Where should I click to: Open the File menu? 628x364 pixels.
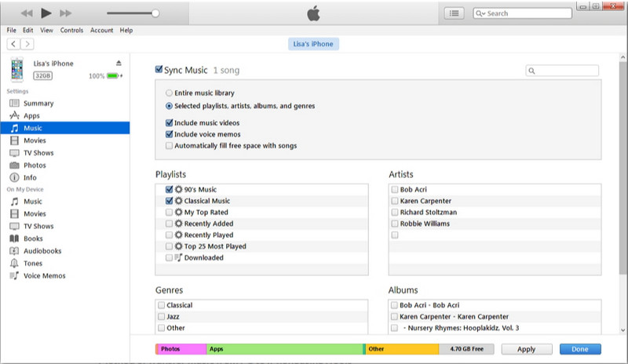click(x=11, y=30)
